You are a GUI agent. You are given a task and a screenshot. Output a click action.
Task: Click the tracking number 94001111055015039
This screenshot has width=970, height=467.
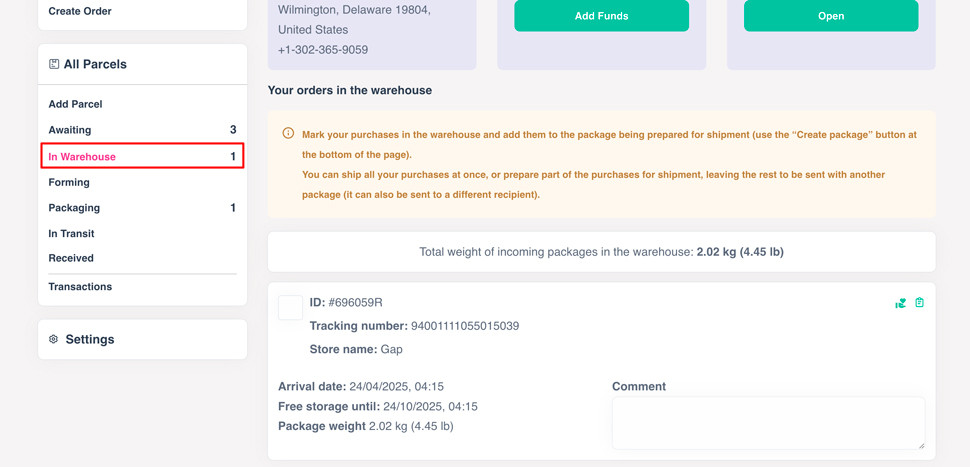tap(465, 326)
